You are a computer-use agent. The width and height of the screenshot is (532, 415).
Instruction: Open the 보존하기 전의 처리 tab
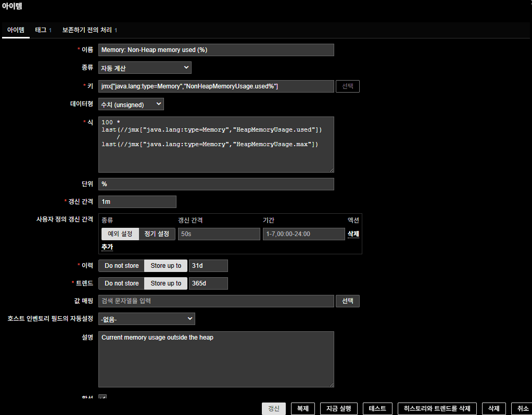[89, 30]
